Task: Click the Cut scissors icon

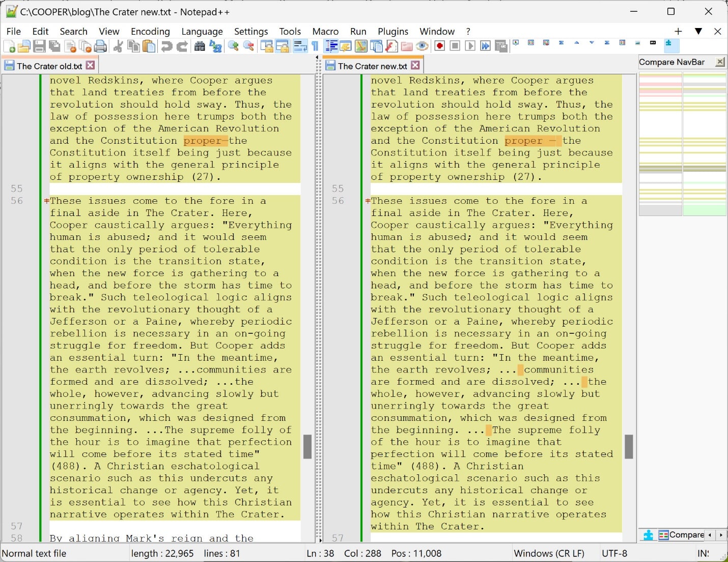Action: pos(118,46)
